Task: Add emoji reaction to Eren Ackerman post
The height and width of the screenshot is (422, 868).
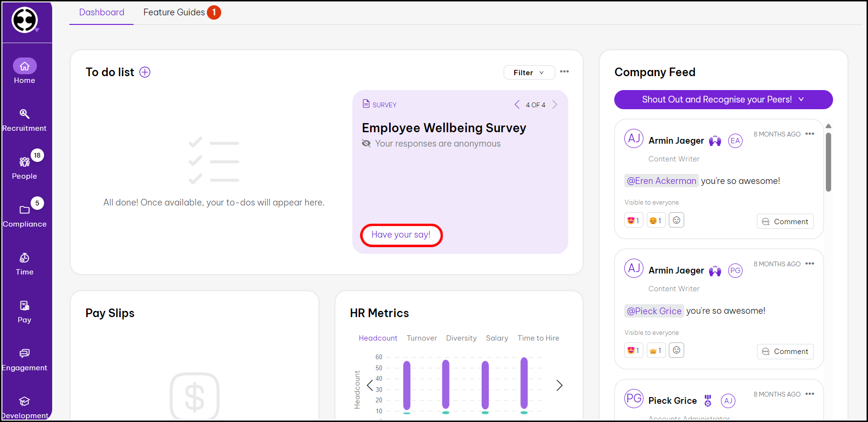Action: (676, 220)
